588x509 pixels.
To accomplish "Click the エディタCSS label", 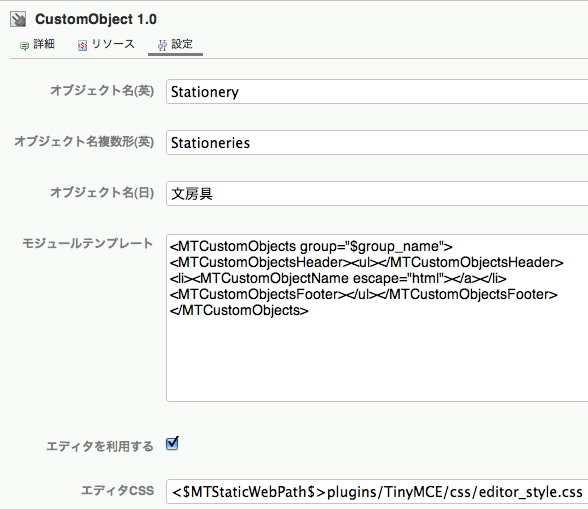I will click(x=118, y=490).
